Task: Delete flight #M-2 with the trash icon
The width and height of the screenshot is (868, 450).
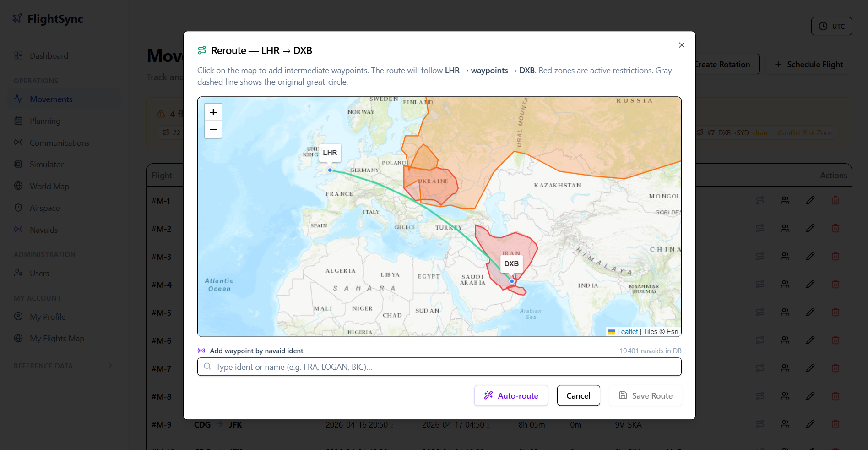Action: tap(835, 228)
